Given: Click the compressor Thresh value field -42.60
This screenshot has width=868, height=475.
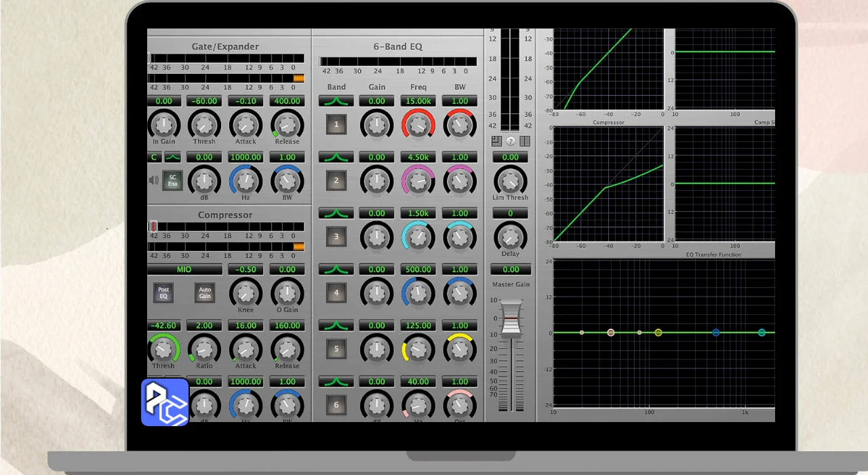Looking at the screenshot, I should pyautogui.click(x=163, y=326).
